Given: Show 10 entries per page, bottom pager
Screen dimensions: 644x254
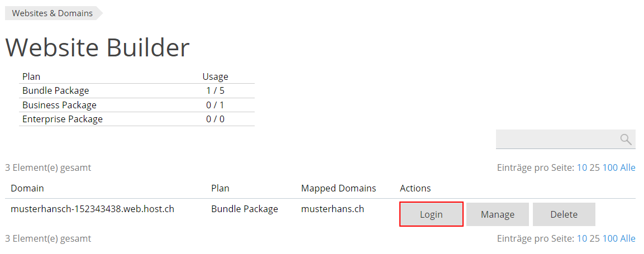Looking at the screenshot, I should tap(582, 238).
